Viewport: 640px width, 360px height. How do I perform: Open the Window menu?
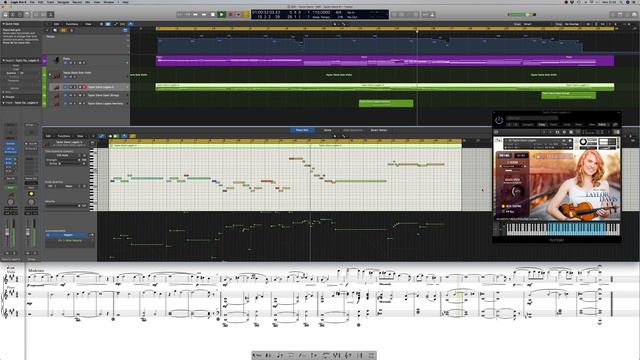pos(109,2)
